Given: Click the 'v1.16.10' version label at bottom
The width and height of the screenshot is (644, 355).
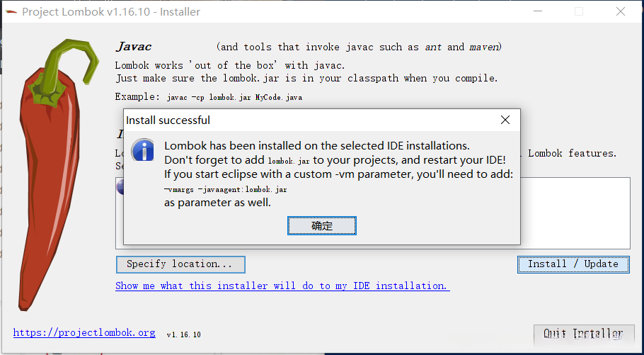Looking at the screenshot, I should 183,334.
